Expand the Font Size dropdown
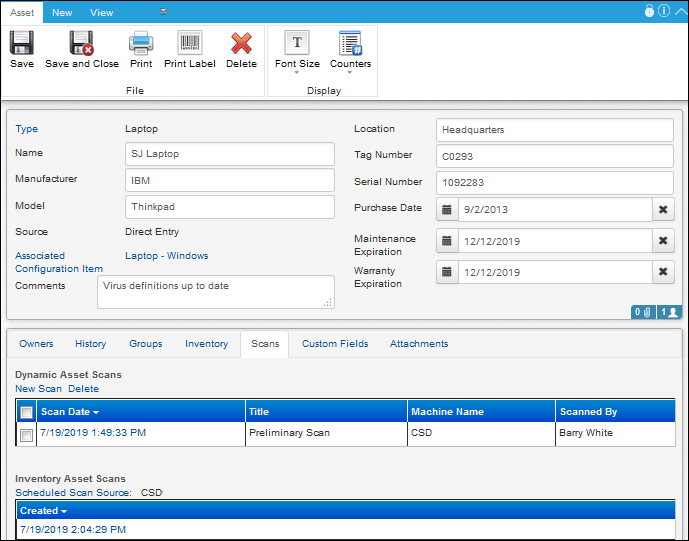The width and height of the screenshot is (689, 541). (297, 68)
